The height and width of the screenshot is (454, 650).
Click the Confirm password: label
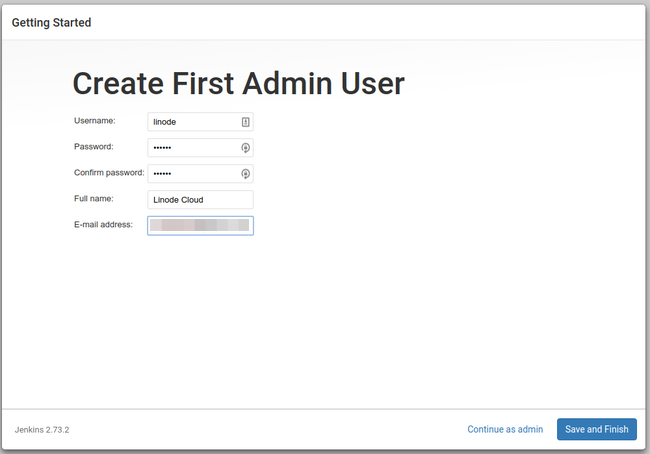click(109, 173)
